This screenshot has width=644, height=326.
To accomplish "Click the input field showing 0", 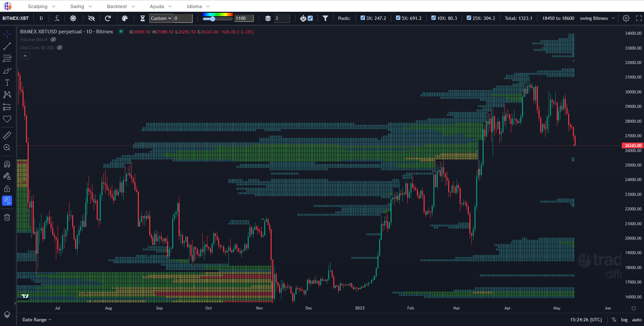I will point(183,18).
